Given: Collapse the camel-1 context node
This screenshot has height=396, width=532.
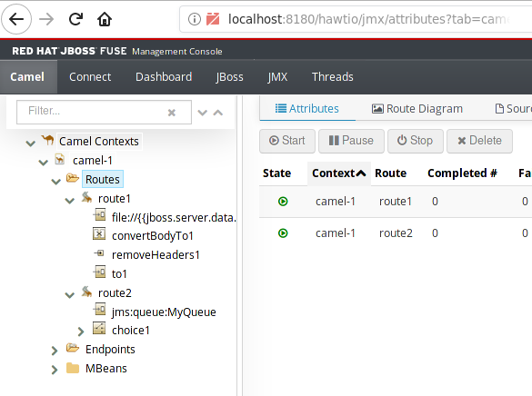Looking at the screenshot, I should point(44,163).
